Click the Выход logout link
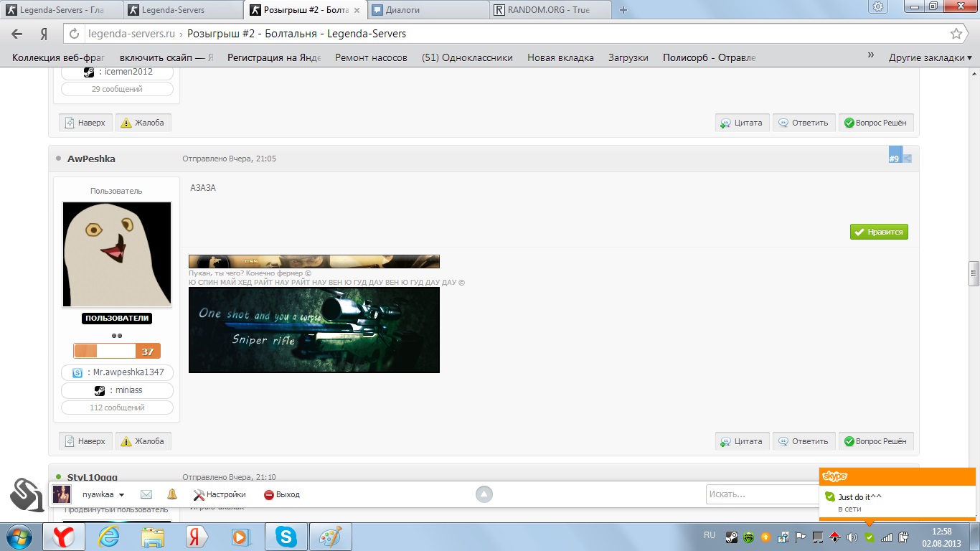 point(282,494)
